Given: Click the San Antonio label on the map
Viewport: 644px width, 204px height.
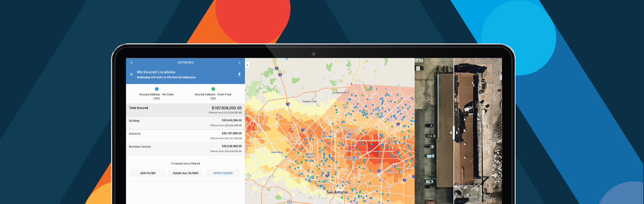Looking at the screenshot, I should coord(337,192).
